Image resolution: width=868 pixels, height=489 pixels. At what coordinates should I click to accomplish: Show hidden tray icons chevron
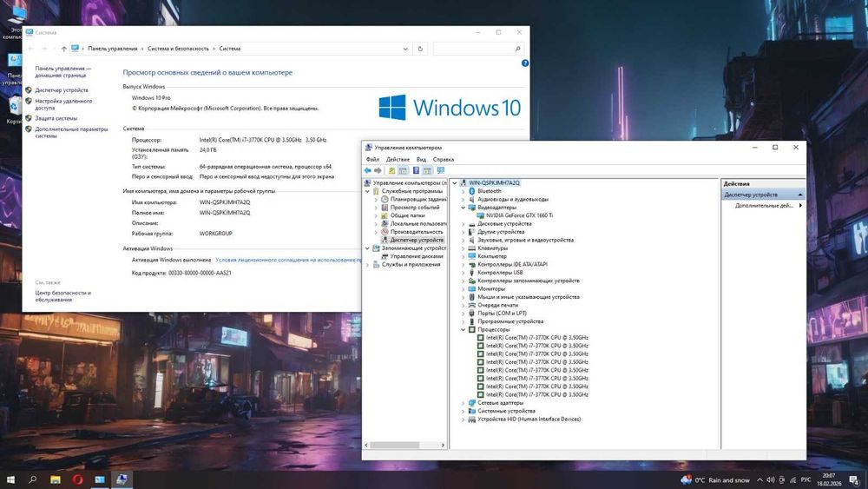pos(759,480)
